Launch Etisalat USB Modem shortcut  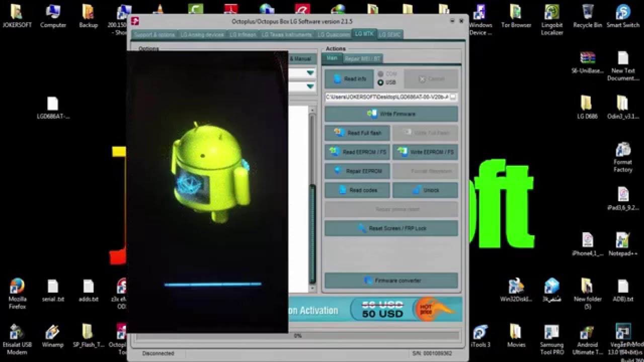[18, 339]
